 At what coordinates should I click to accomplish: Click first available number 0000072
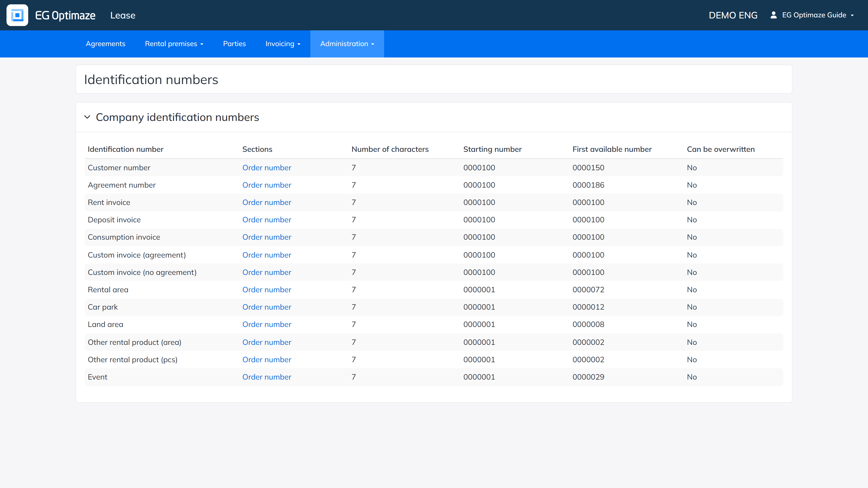click(588, 290)
